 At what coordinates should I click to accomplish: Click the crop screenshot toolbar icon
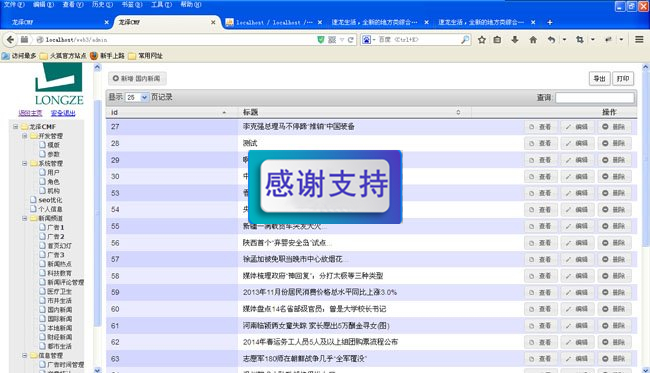click(x=580, y=40)
